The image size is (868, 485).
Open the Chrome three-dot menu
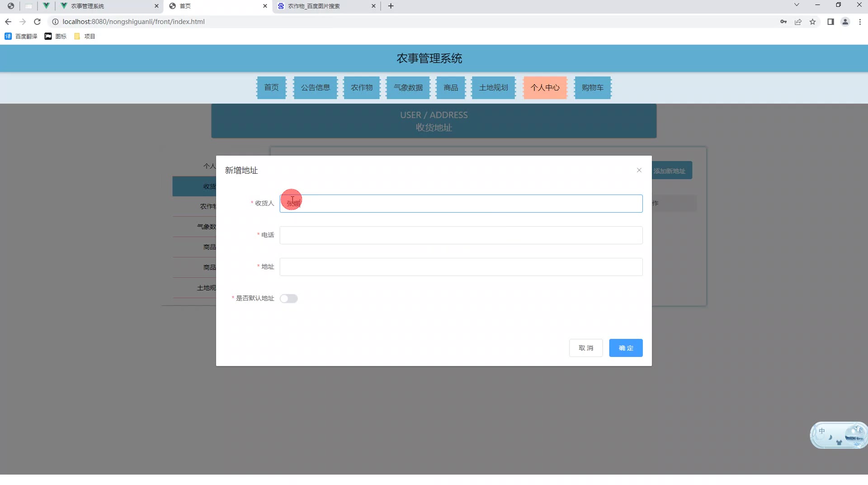pos(860,22)
